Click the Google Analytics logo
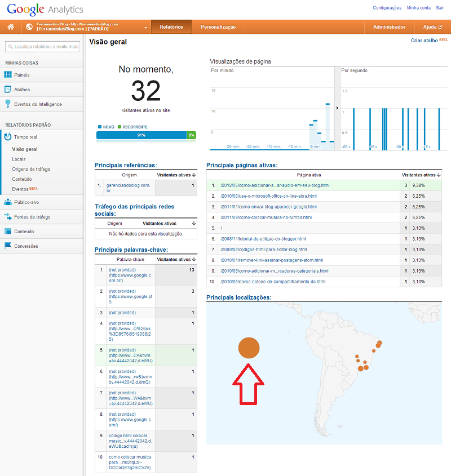The height and width of the screenshot is (476, 451). pyautogui.click(x=45, y=10)
